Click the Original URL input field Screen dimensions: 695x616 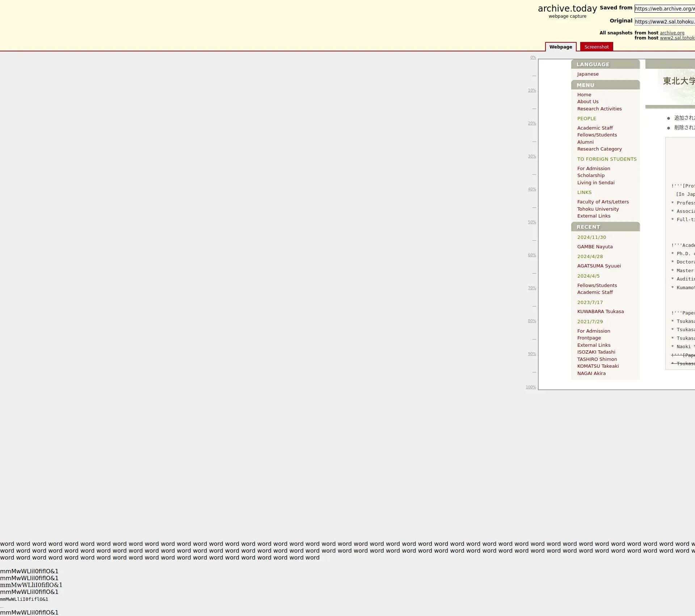click(x=664, y=22)
